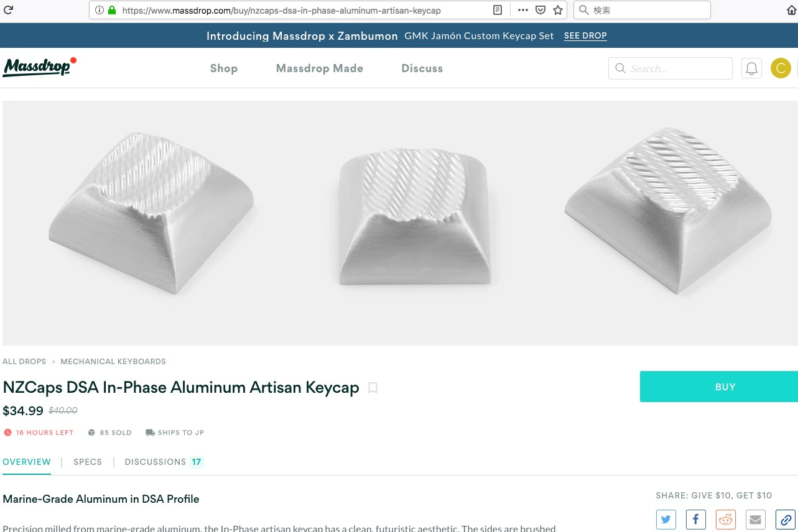Share via email icon
The height and width of the screenshot is (532, 798).
[x=756, y=520]
